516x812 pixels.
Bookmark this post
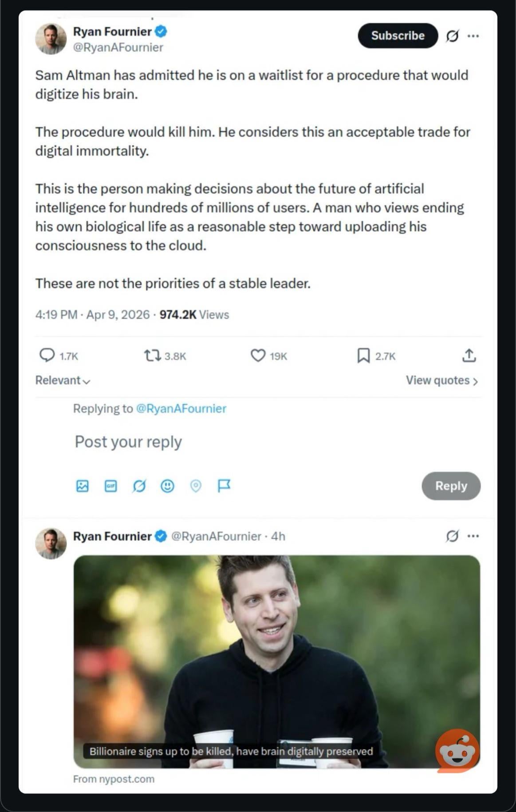point(363,355)
